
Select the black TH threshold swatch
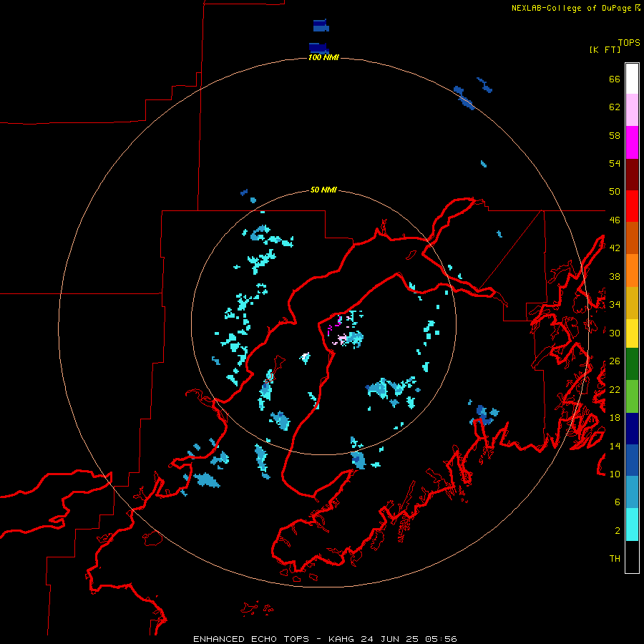tap(632, 557)
